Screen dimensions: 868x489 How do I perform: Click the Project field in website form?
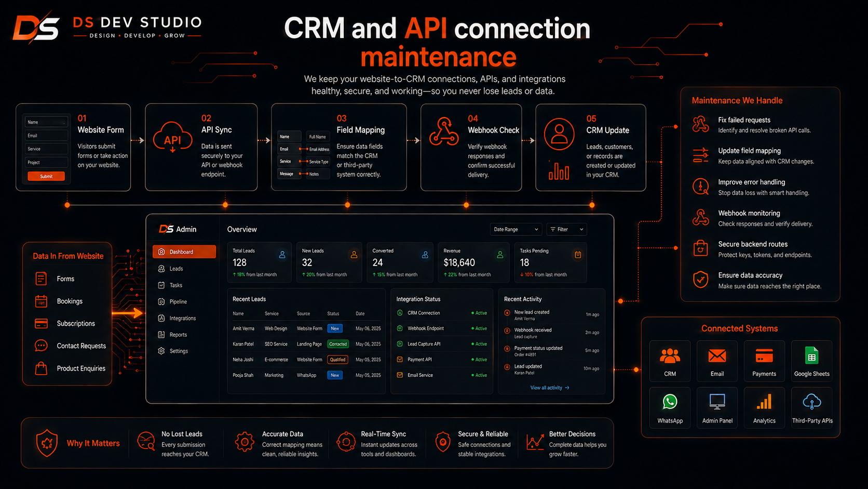coord(46,163)
